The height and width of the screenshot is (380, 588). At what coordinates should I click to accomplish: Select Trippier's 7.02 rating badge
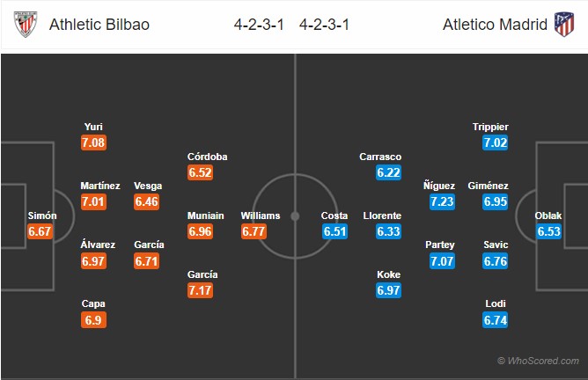pyautogui.click(x=496, y=142)
